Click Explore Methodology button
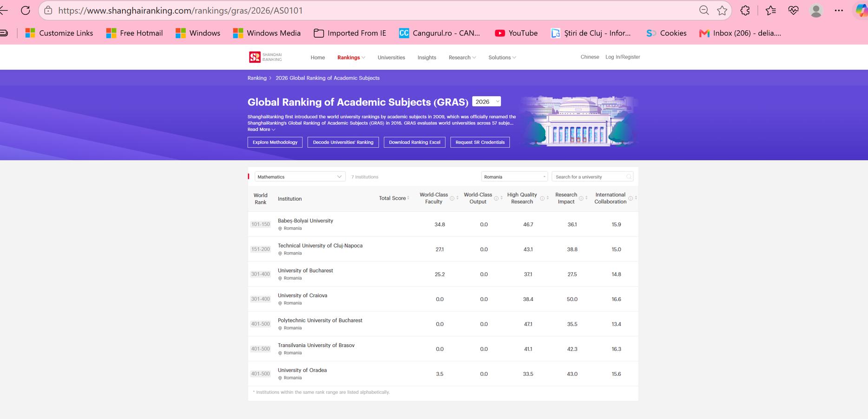The image size is (868, 419). click(275, 142)
